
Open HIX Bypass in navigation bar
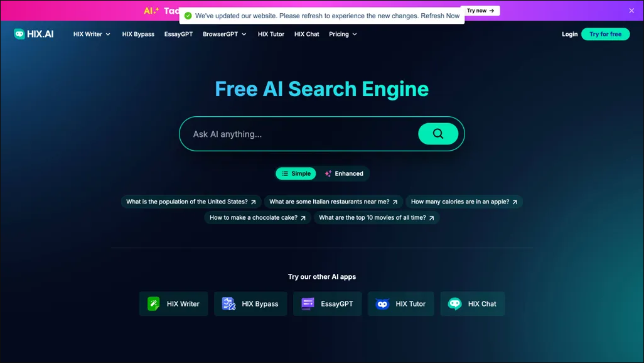point(138,34)
